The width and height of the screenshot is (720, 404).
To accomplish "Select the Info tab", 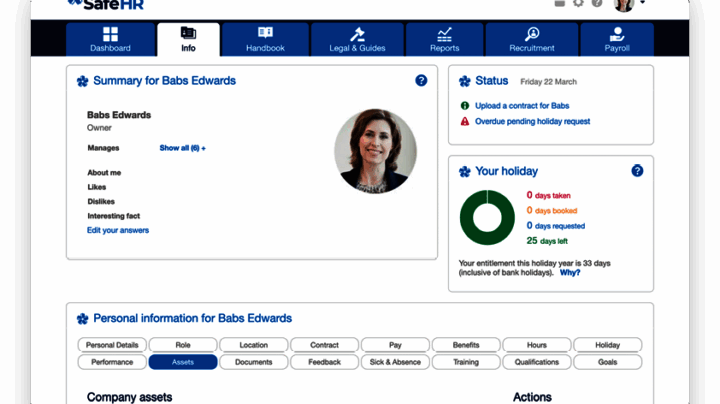I will coord(188,39).
